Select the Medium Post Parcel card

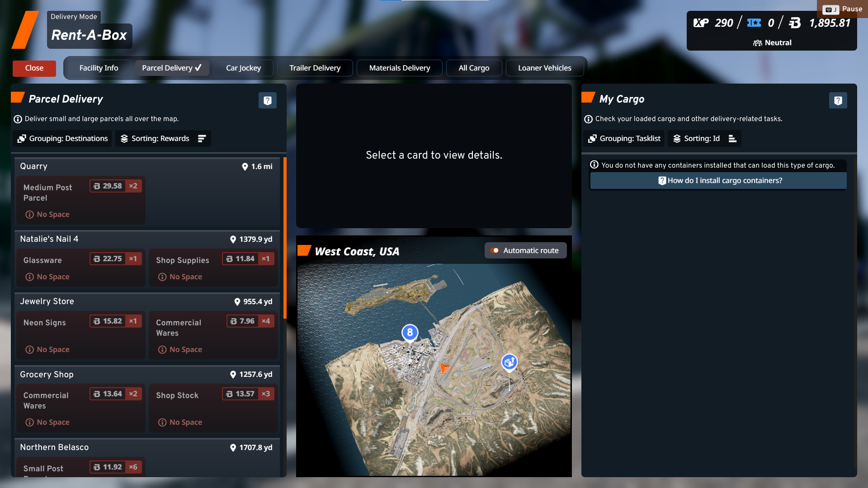(81, 200)
